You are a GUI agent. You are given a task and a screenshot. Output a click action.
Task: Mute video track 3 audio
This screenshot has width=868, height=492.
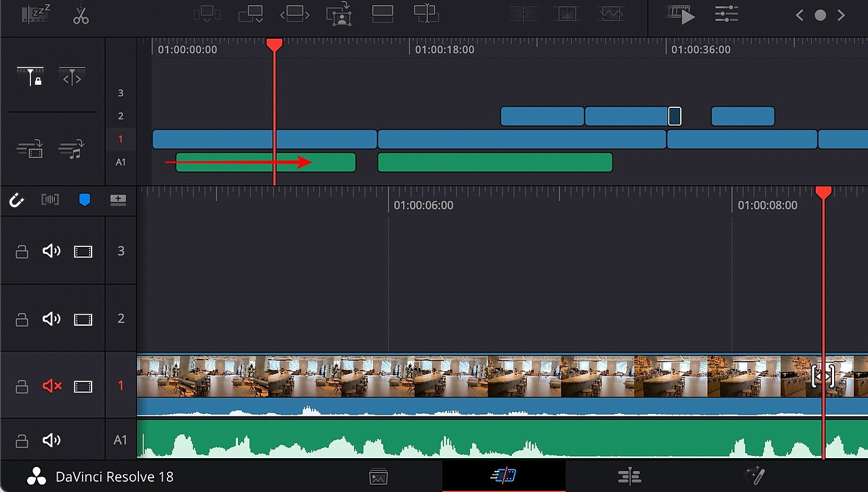(52, 251)
